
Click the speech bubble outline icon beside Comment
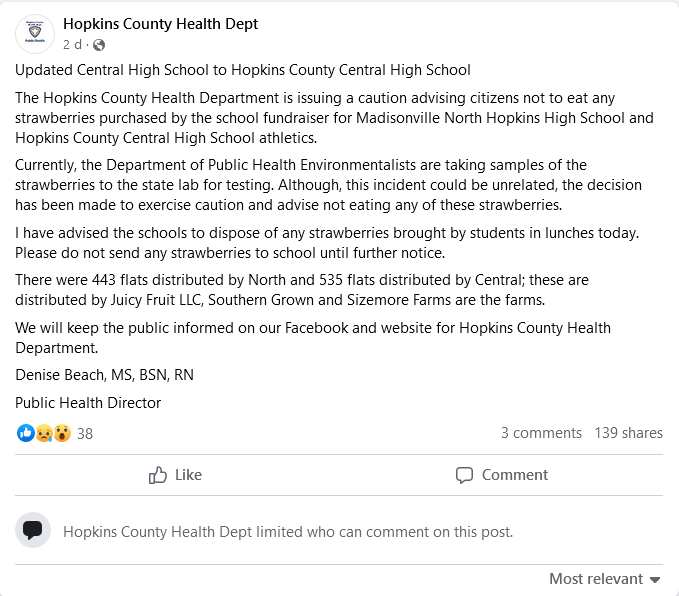pyautogui.click(x=464, y=475)
